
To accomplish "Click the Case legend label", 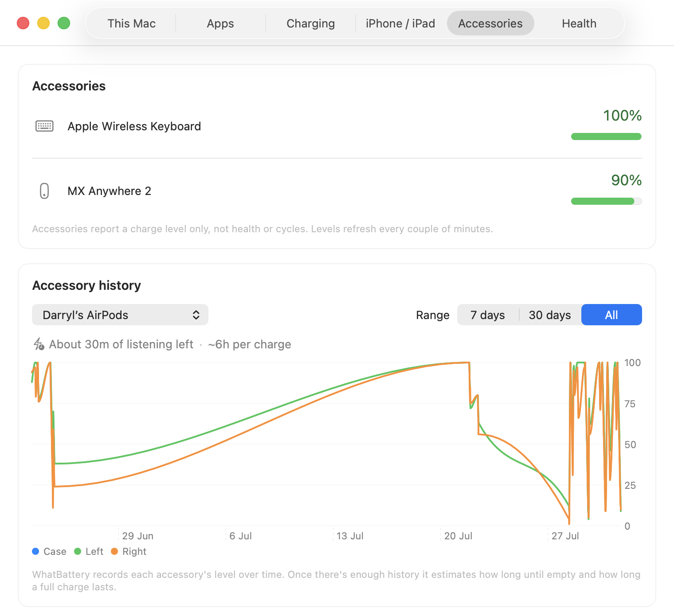I will coord(55,551).
